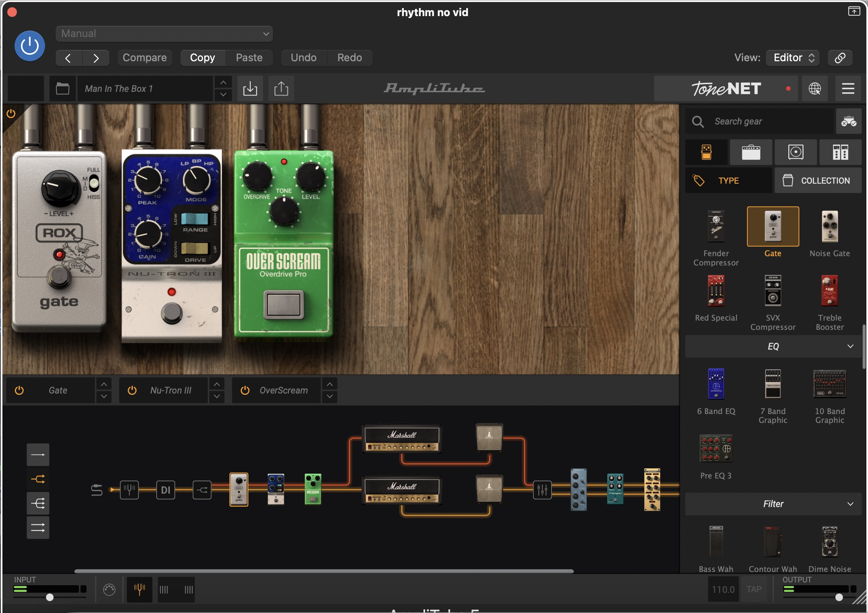Toggle stomp section bypass corner icon
This screenshot has width=868, height=613.
(x=11, y=114)
